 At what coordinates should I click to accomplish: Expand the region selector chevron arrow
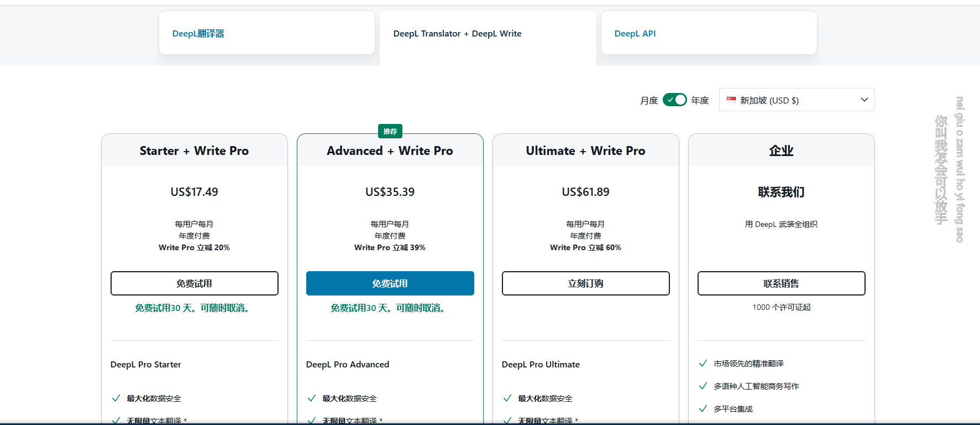tap(864, 100)
